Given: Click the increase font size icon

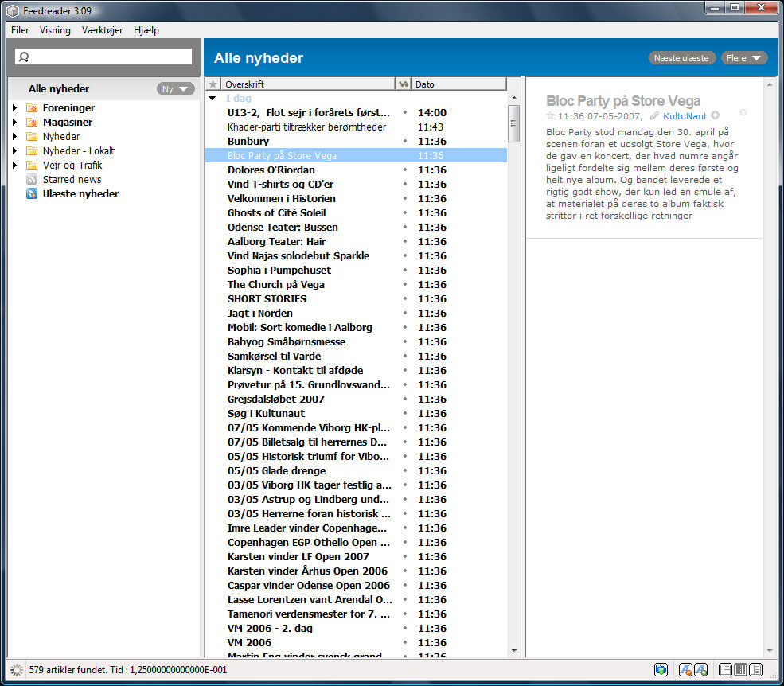Looking at the screenshot, I should coord(701,669).
